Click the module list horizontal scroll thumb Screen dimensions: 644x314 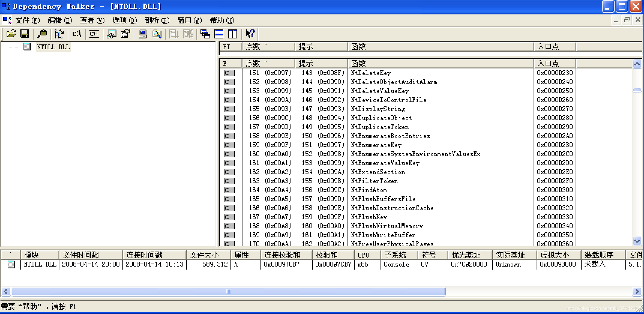228,291
